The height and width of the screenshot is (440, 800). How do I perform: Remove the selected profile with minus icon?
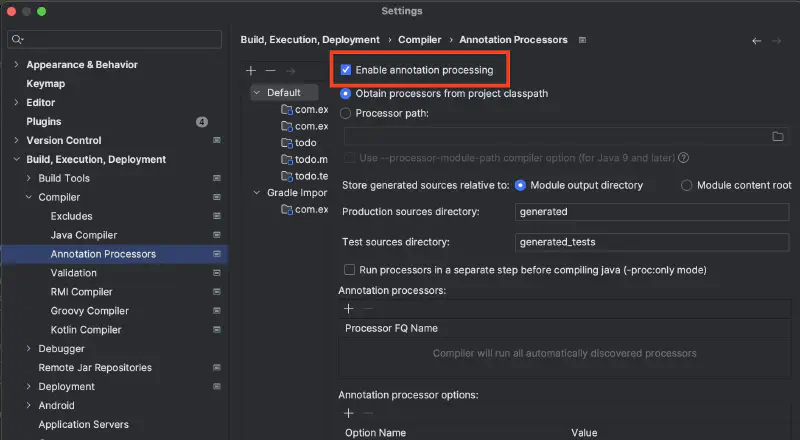coord(270,70)
